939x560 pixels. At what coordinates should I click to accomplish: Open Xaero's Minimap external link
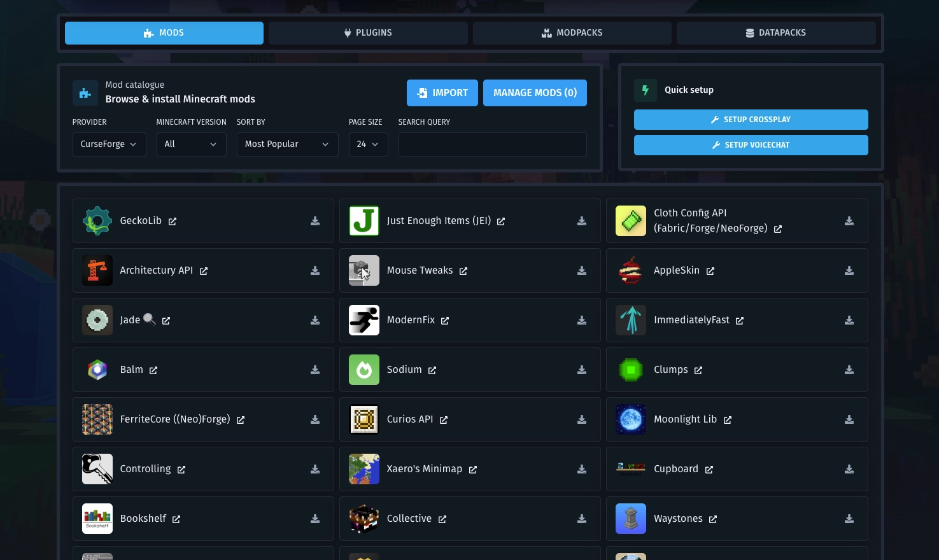coord(473,470)
